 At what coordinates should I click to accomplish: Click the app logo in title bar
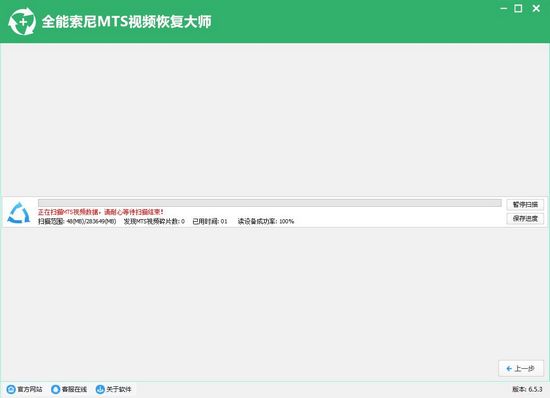[x=22, y=22]
